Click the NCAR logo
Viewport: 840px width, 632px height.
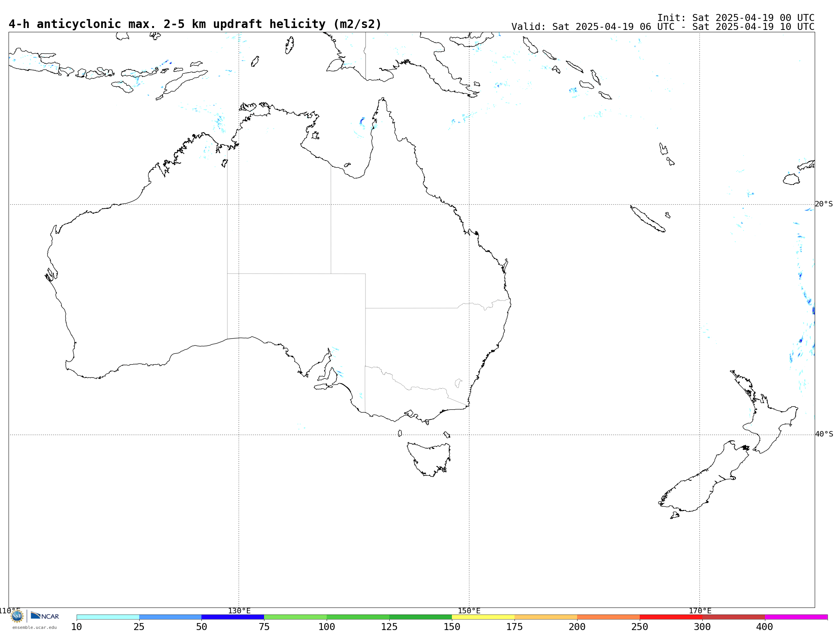[45, 616]
